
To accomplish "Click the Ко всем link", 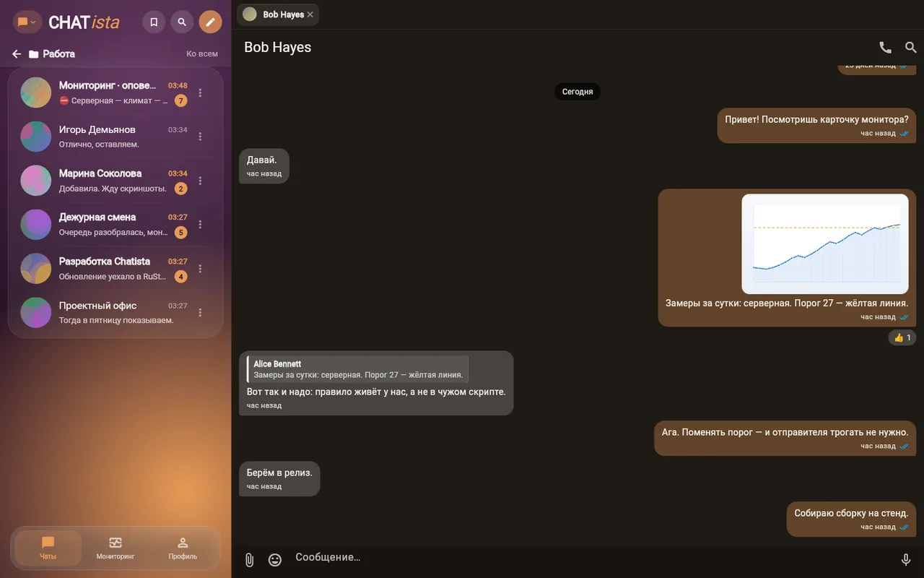I will coord(202,54).
